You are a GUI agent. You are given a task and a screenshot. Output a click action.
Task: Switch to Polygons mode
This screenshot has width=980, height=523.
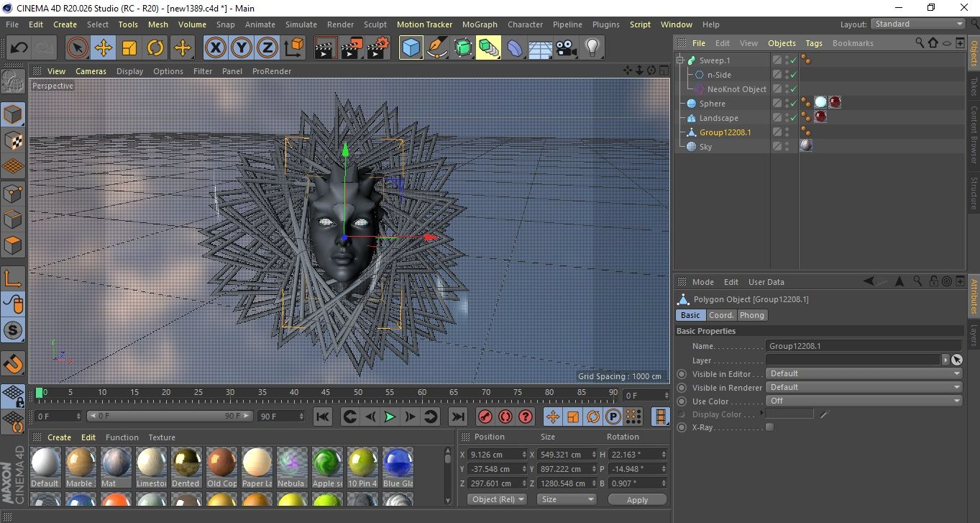coord(13,245)
